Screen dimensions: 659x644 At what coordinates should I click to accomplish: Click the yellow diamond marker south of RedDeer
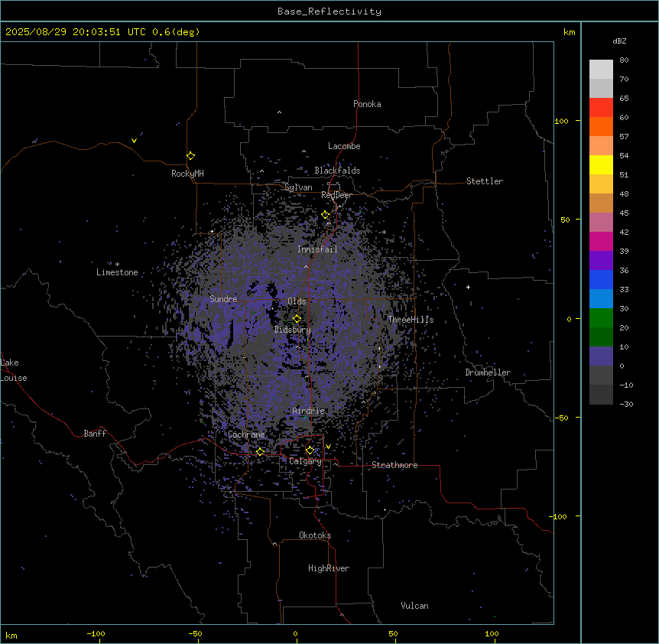(326, 215)
